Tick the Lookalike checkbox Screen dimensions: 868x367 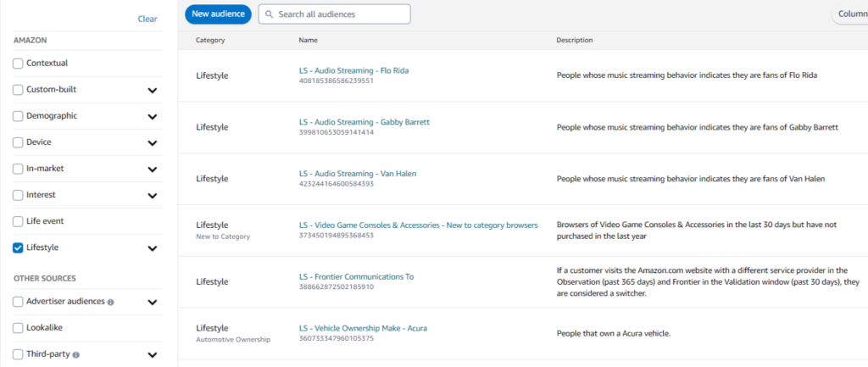click(x=18, y=328)
